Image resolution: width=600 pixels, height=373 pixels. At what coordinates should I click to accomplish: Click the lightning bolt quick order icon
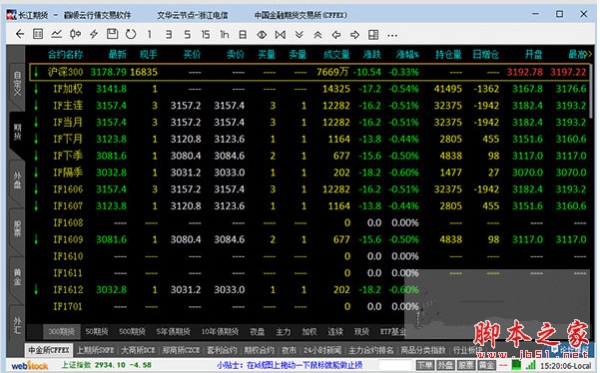pos(93,34)
